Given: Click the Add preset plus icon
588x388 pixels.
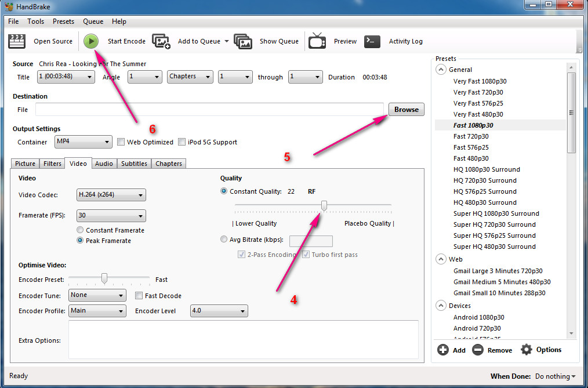Looking at the screenshot, I should click(443, 350).
